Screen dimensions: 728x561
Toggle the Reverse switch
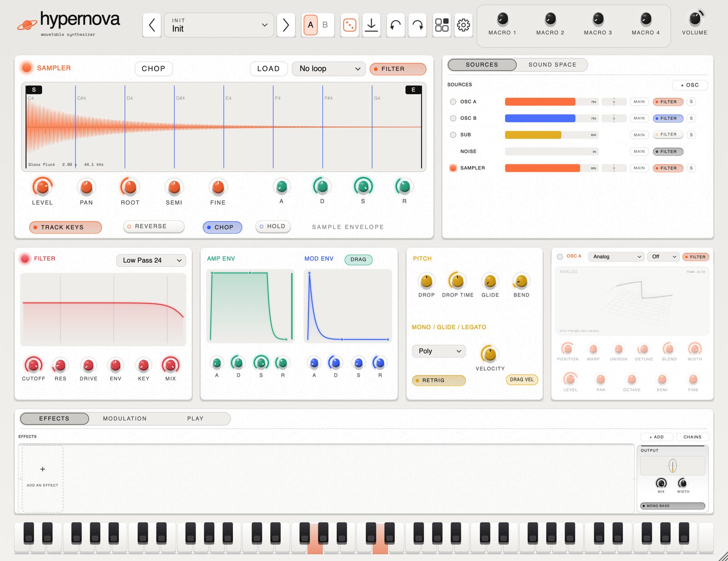pyautogui.click(x=154, y=226)
